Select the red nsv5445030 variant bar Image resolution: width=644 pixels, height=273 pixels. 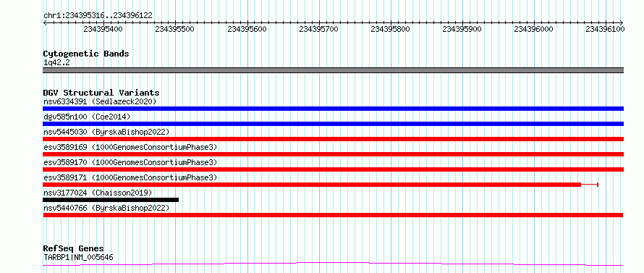click(333, 139)
